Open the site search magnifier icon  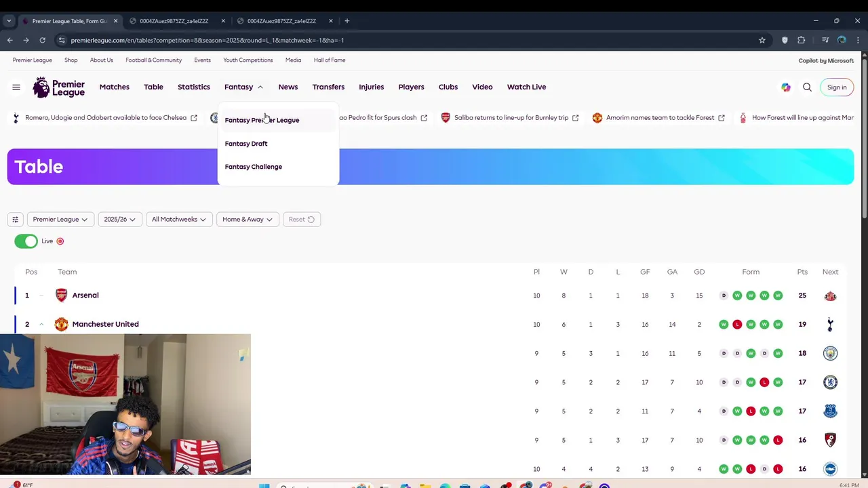807,87
